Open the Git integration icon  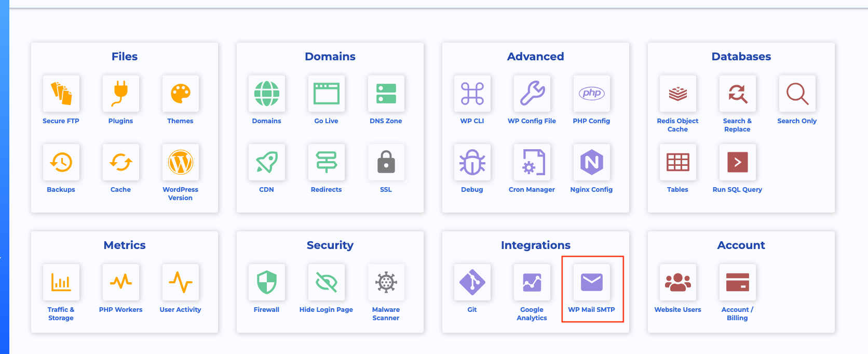tap(472, 282)
